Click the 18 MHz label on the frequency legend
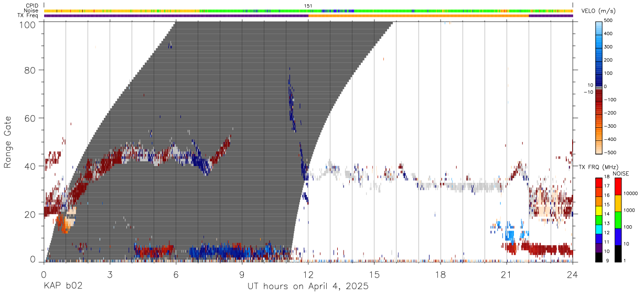Image resolution: width=644 pixels, height=297 pixels. 607,179
